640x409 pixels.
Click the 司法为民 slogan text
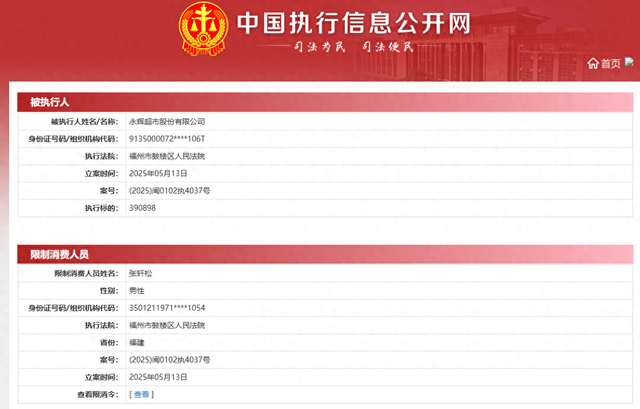pyautogui.click(x=320, y=47)
